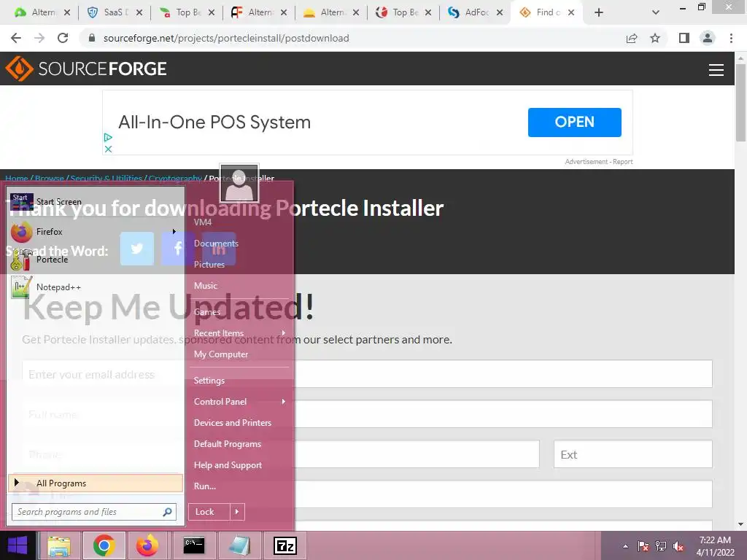Expand the Lock options arrow
The height and width of the screenshot is (560, 747).
pyautogui.click(x=237, y=512)
